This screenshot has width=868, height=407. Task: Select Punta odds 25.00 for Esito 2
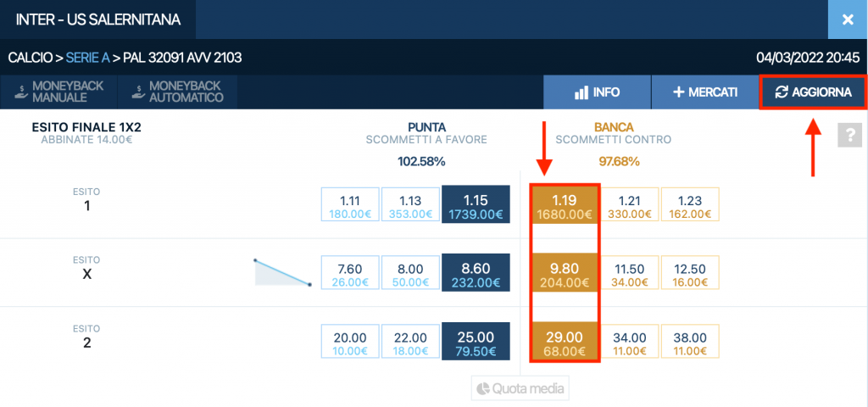(x=475, y=343)
